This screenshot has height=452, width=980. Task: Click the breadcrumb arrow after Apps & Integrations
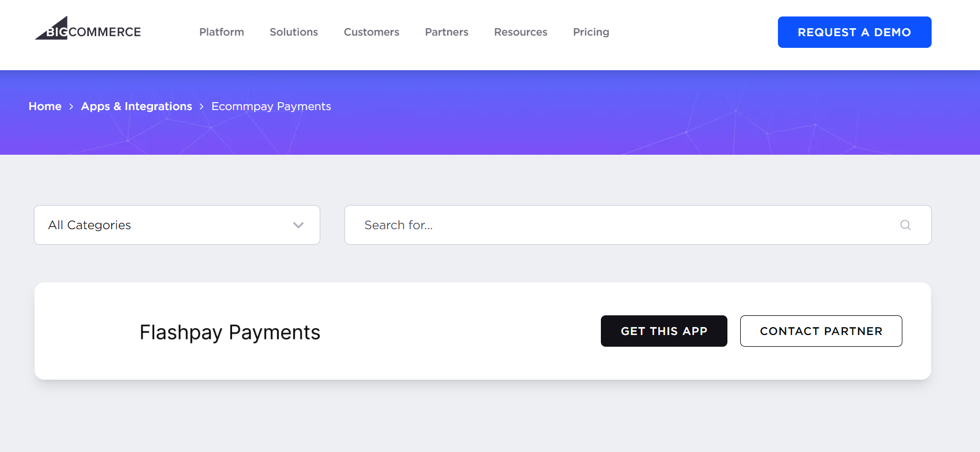pos(202,107)
